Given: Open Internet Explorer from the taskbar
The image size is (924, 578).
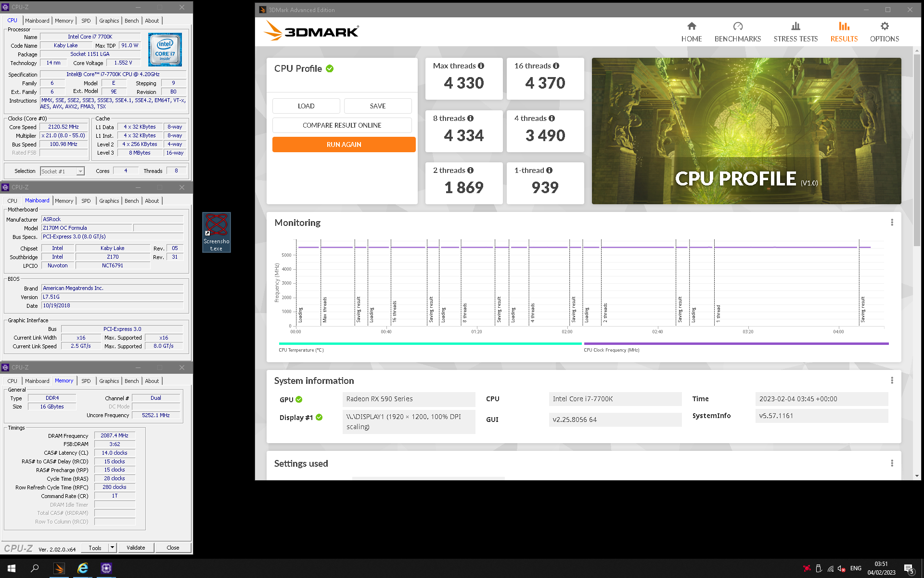Looking at the screenshot, I should point(83,568).
